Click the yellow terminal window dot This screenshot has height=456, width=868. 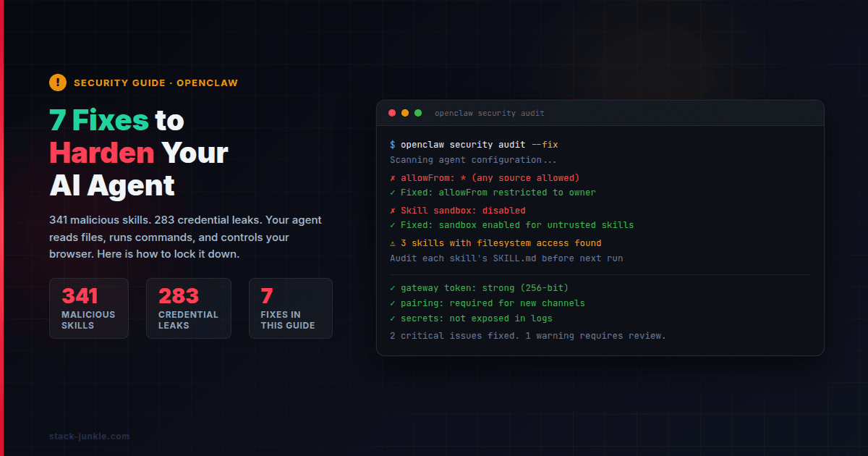pyautogui.click(x=405, y=113)
